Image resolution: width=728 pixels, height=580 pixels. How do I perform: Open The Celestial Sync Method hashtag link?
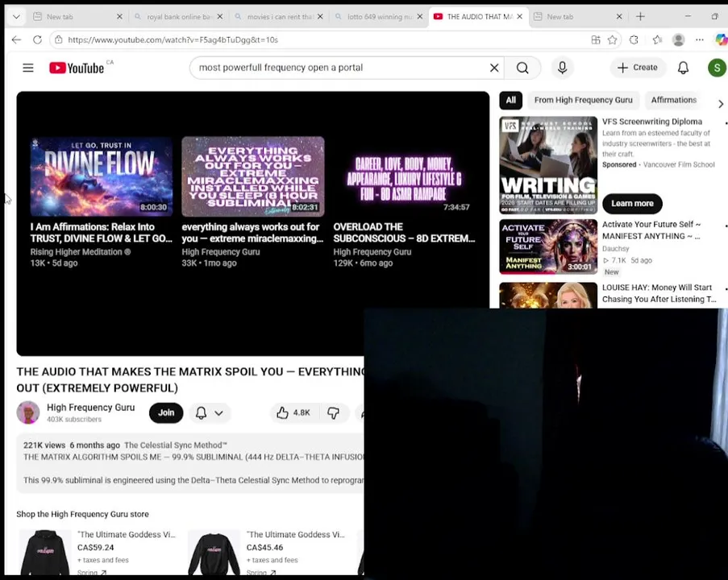[176, 445]
